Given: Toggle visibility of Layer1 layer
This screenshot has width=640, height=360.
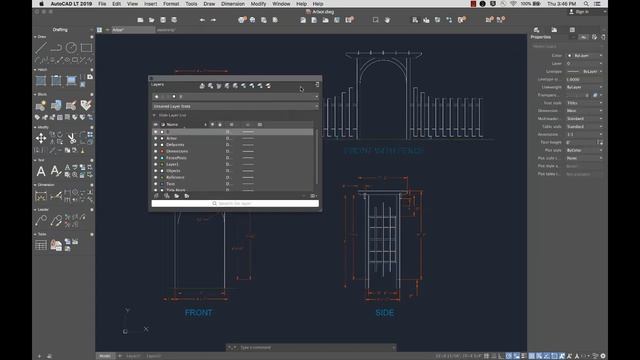Looking at the screenshot, I should coord(156,164).
